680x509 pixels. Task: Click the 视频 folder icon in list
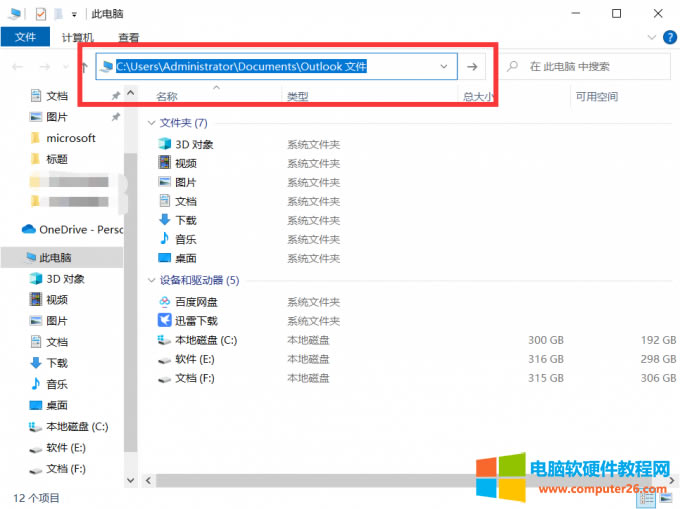164,163
